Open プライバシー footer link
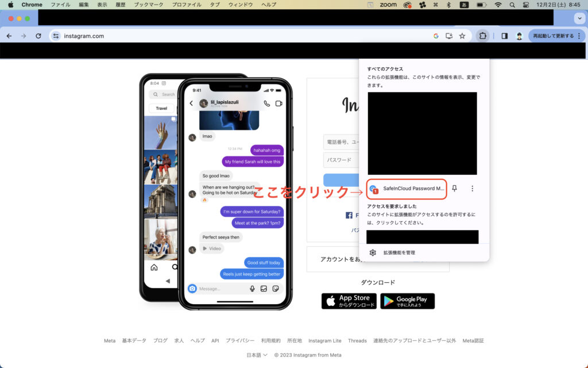 [x=240, y=340]
